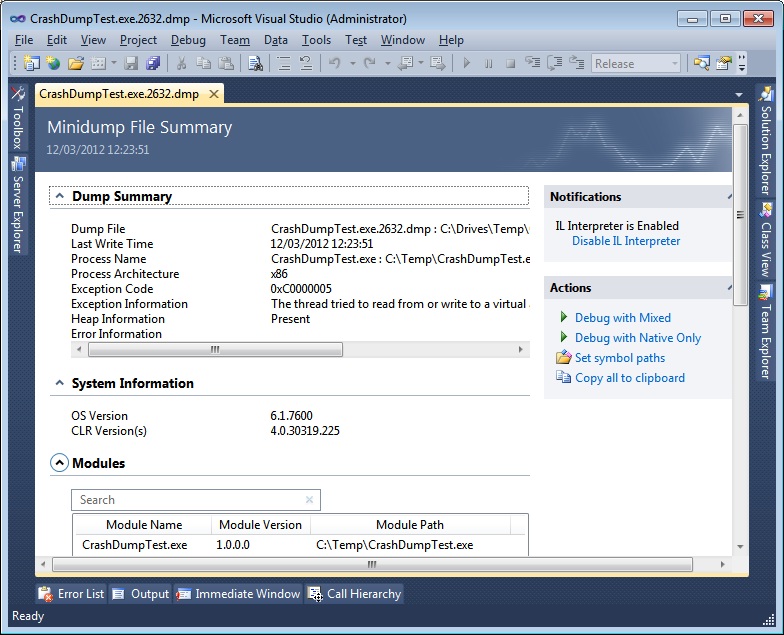Click the Uncomment lines icon
This screenshot has width=784, height=635.
[x=306, y=64]
